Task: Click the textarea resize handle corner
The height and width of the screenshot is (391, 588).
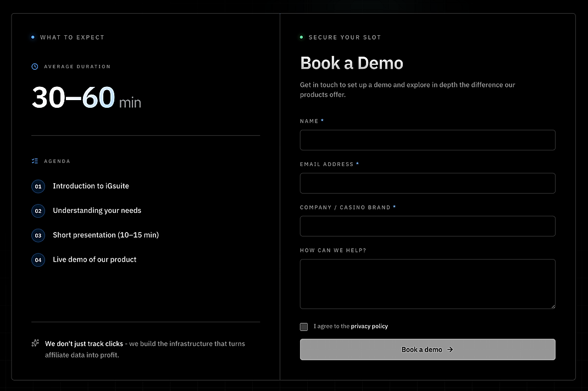Action: click(x=553, y=306)
